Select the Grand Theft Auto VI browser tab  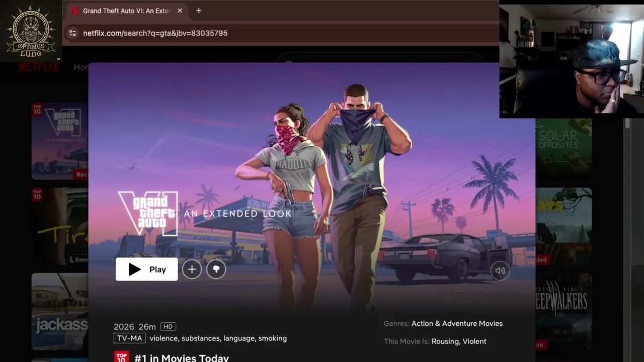click(x=126, y=11)
